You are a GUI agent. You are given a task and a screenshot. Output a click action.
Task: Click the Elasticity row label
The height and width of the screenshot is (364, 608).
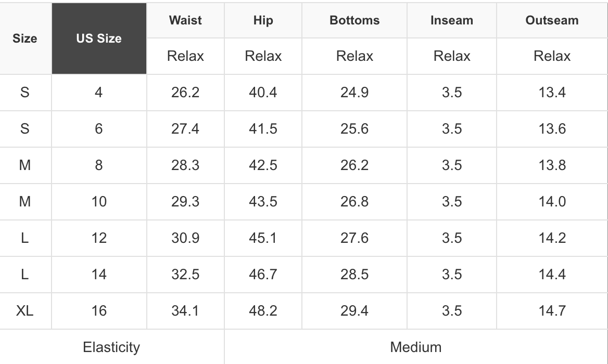click(x=111, y=347)
